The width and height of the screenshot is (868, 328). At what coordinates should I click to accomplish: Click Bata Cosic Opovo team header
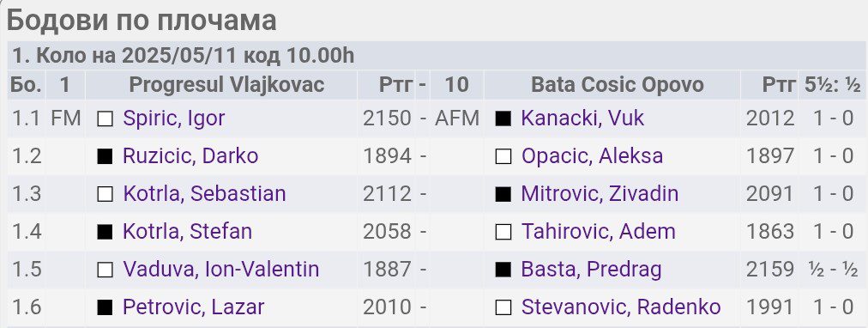tap(618, 85)
